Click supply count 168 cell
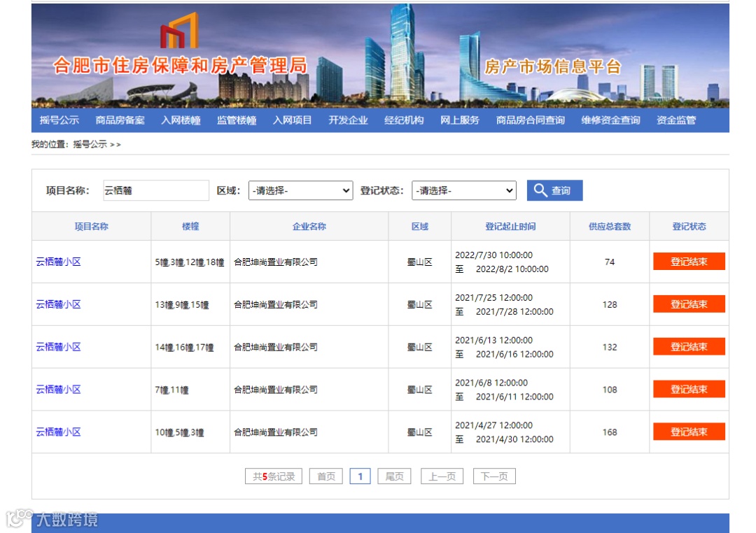The image size is (756, 533). point(610,432)
